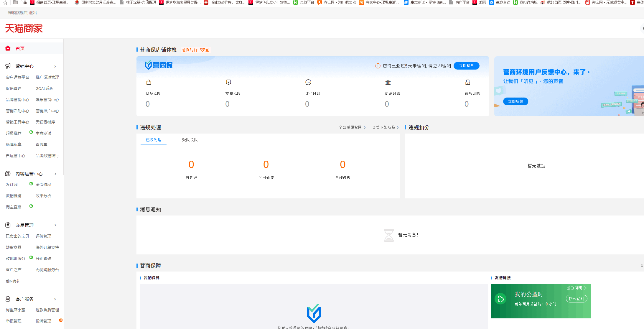Select the 违规处理 tab
This screenshot has height=329, width=644.
[154, 140]
